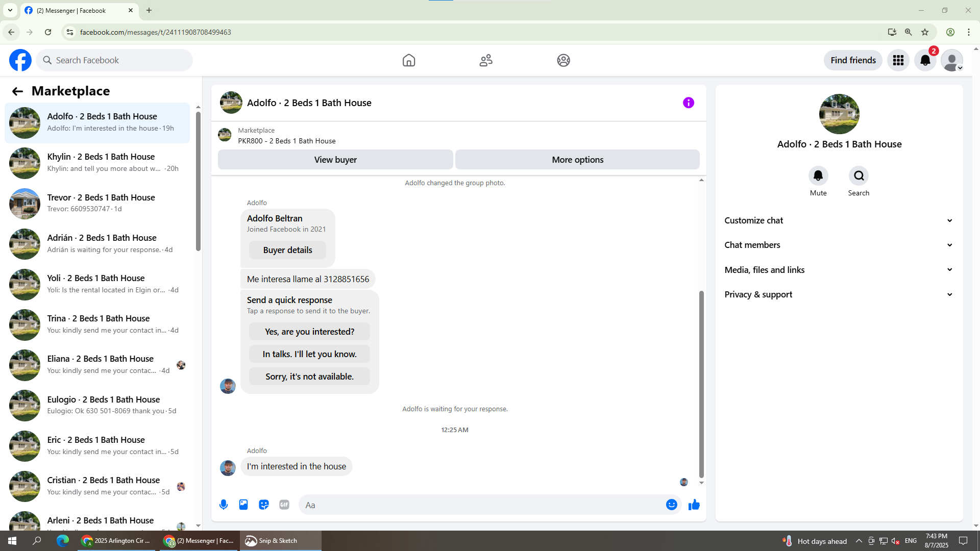Attach a photo with the image icon

(x=243, y=505)
